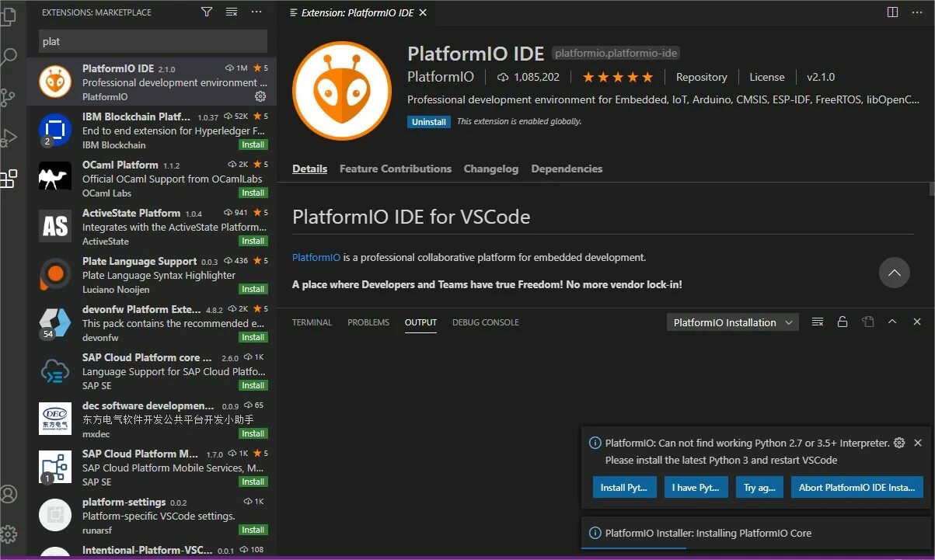Open the TERMINAL panel tab
Viewport: 935px width, 560px height.
click(312, 322)
